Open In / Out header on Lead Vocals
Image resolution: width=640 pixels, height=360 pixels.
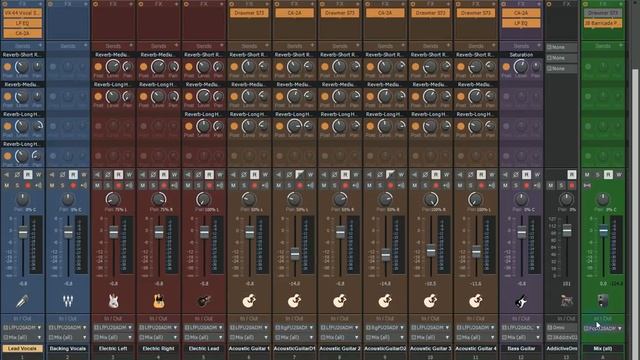click(x=22, y=318)
